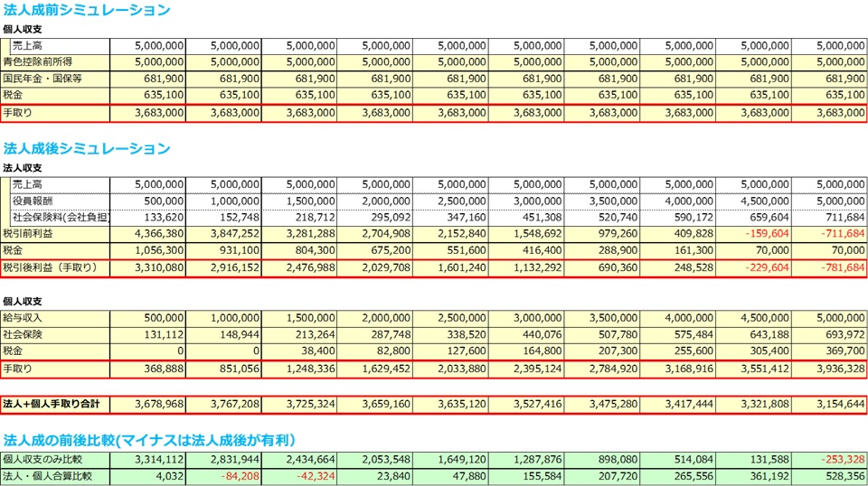
Task: Click the 役員報酬 cell showing 2,000,000
Action: point(374,201)
